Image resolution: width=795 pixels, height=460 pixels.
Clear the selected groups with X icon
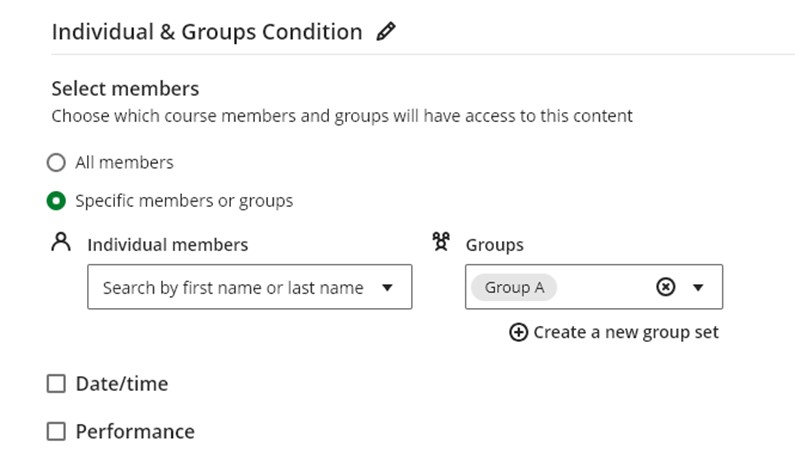pyautogui.click(x=665, y=287)
